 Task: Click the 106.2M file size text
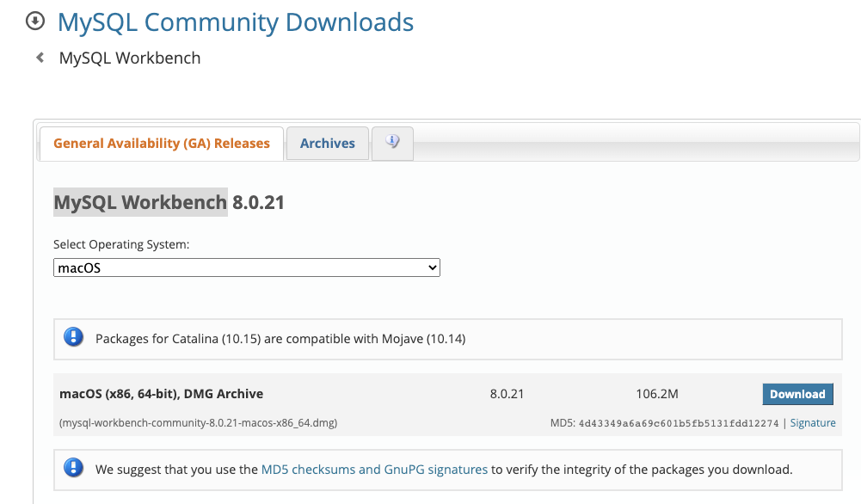657,394
